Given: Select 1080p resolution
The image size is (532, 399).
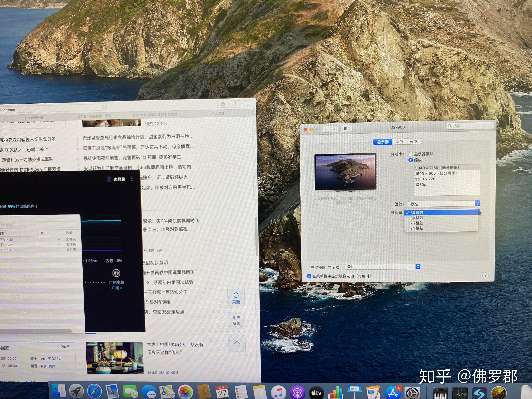Looking at the screenshot, I should point(447,185).
